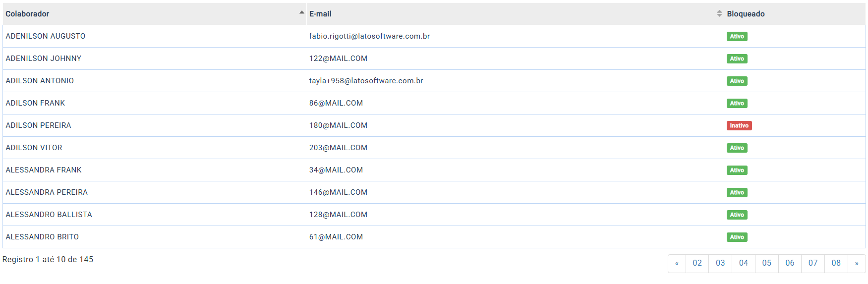
Task: Go to next page using » arrow
Action: 856,263
